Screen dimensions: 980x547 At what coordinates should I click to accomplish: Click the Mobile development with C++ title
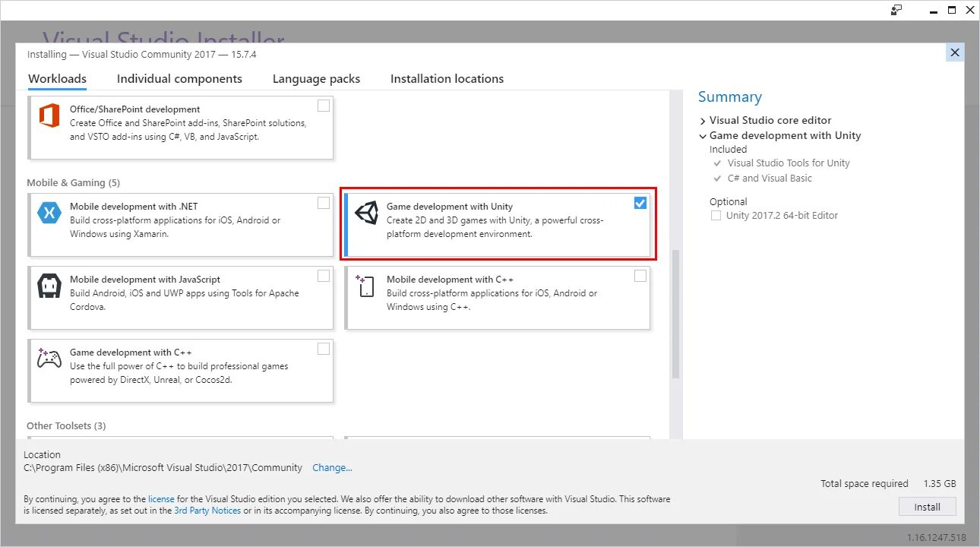coord(450,280)
